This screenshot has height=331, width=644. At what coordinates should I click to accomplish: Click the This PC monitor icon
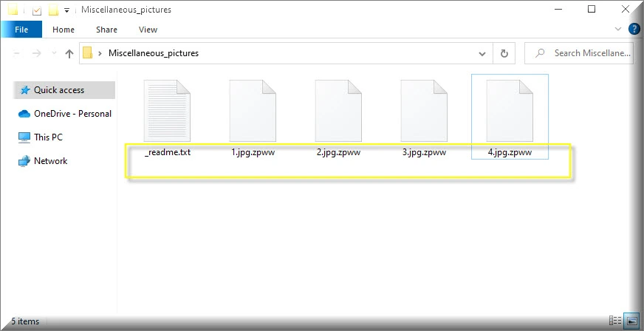[x=24, y=137]
